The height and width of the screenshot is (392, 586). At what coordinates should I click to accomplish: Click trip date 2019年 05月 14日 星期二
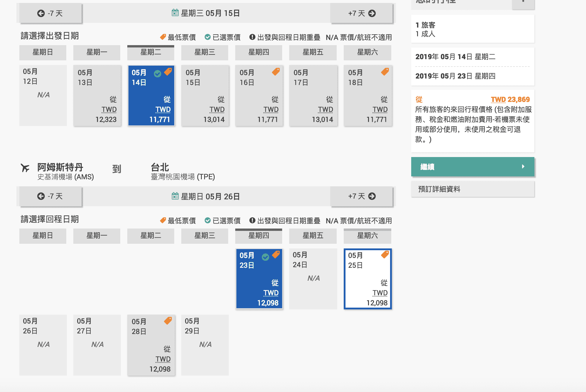pos(455,57)
